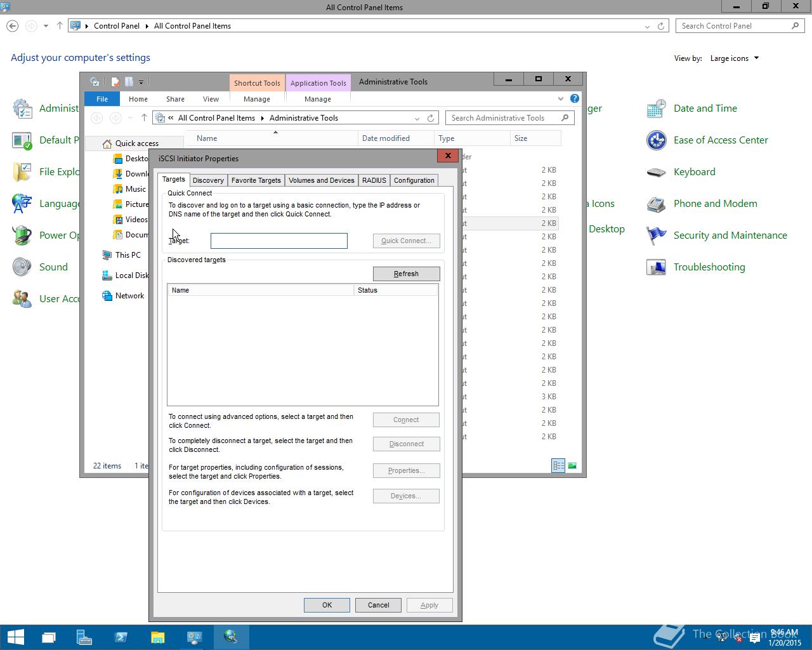The height and width of the screenshot is (650, 812).
Task: Click into the Target text field
Action: tap(279, 241)
